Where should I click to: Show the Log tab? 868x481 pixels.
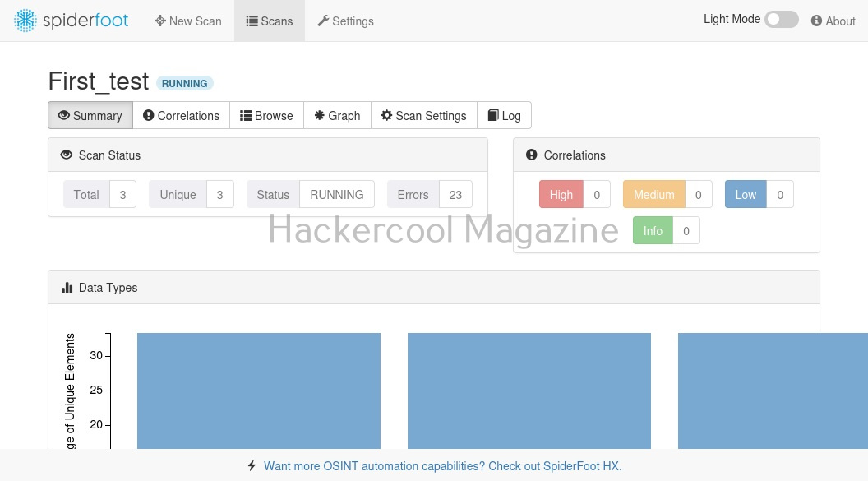505,115
